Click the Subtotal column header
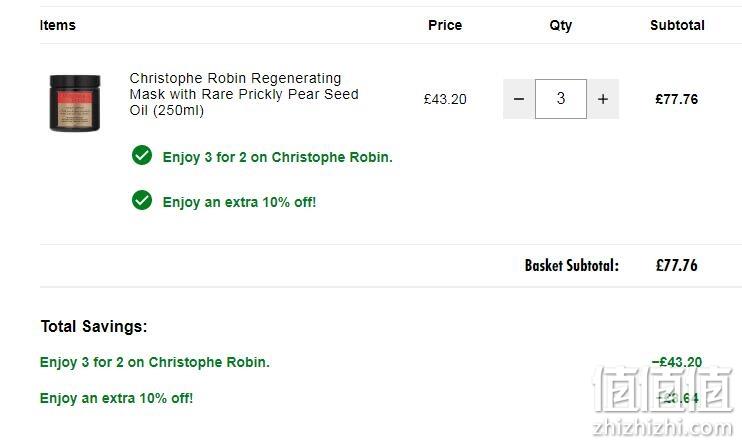 point(677,25)
